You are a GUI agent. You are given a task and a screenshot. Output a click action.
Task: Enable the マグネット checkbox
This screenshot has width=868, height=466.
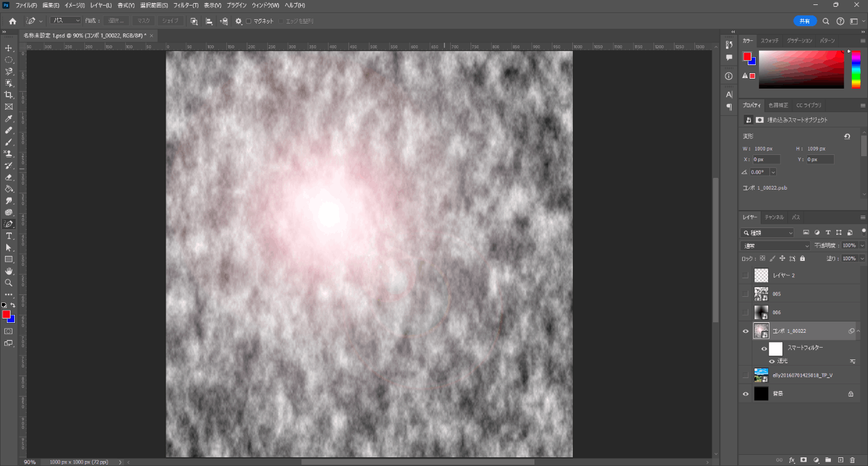[249, 21]
